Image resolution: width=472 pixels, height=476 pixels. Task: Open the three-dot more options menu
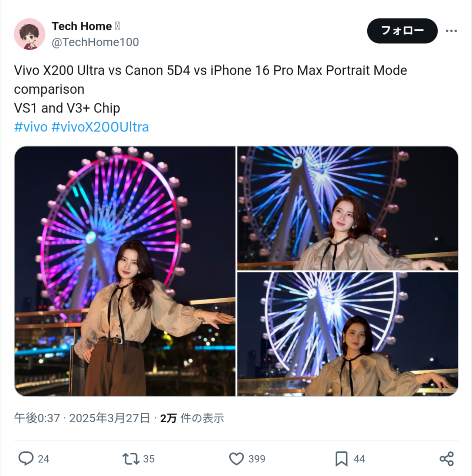coord(451,31)
